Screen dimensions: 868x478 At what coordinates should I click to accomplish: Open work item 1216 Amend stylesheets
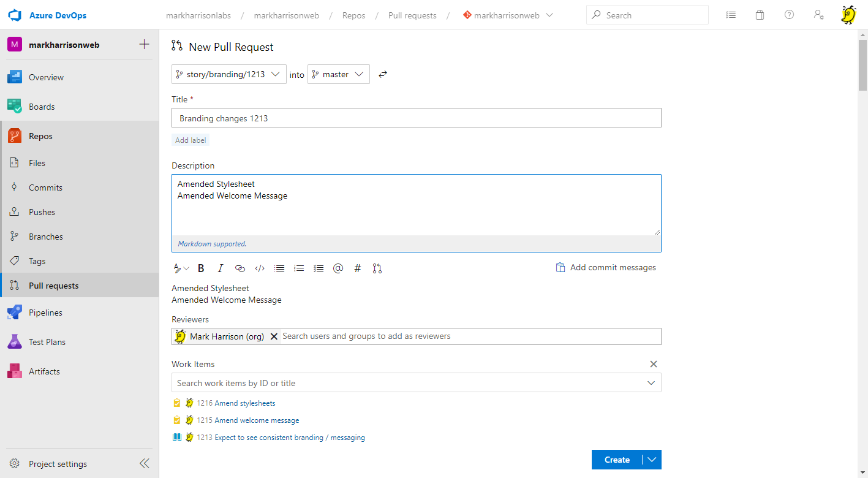point(244,403)
